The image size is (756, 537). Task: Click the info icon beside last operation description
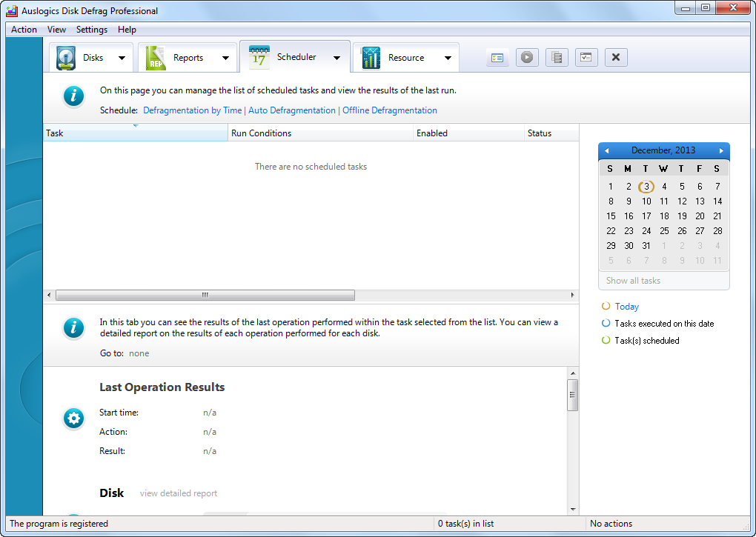[74, 328]
